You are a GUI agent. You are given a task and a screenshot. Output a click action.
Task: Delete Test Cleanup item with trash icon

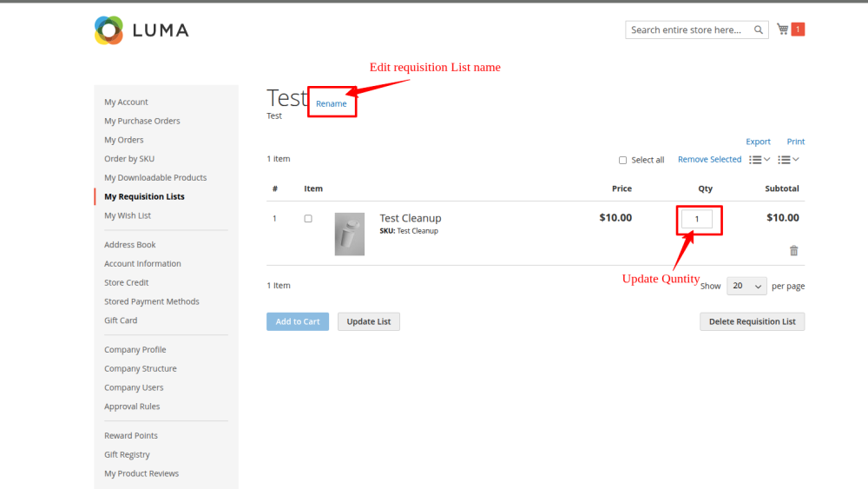click(x=793, y=251)
